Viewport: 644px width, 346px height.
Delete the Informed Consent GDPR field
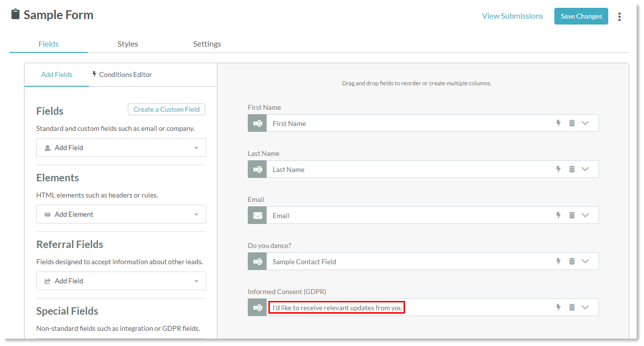pyautogui.click(x=572, y=307)
